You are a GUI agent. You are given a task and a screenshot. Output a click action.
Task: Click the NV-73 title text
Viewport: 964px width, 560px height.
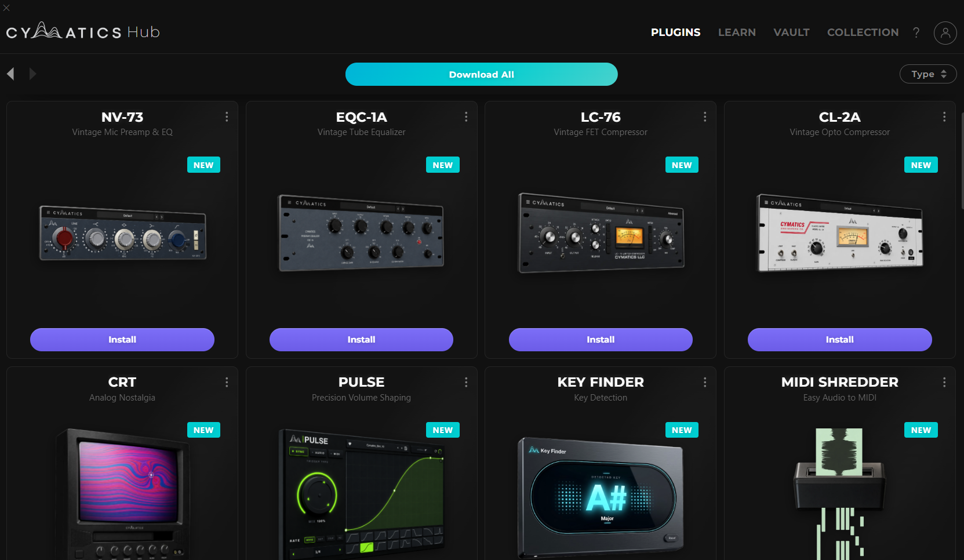click(x=122, y=117)
